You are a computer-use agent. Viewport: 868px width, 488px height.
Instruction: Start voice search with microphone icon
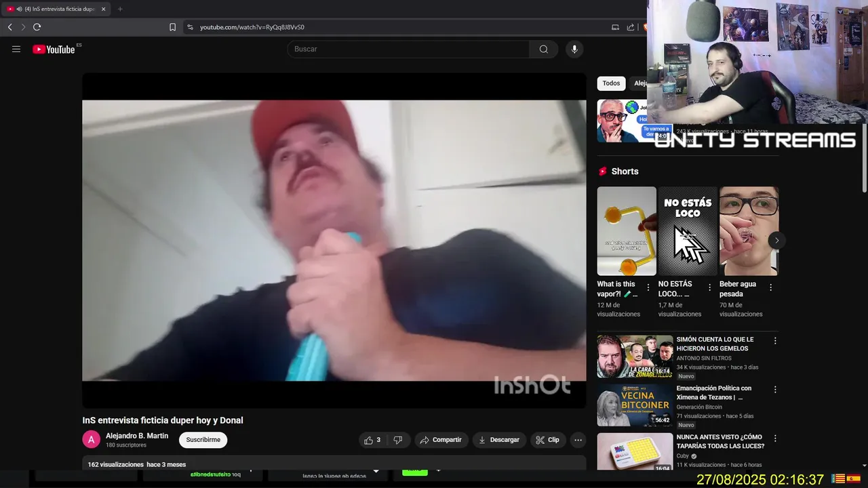point(574,49)
